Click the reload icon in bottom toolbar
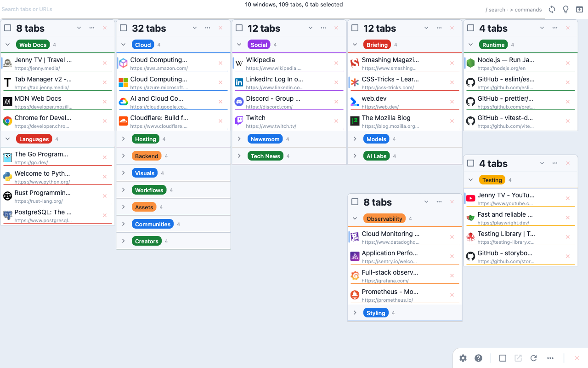Viewport: 588px width, 368px height. coord(534,358)
